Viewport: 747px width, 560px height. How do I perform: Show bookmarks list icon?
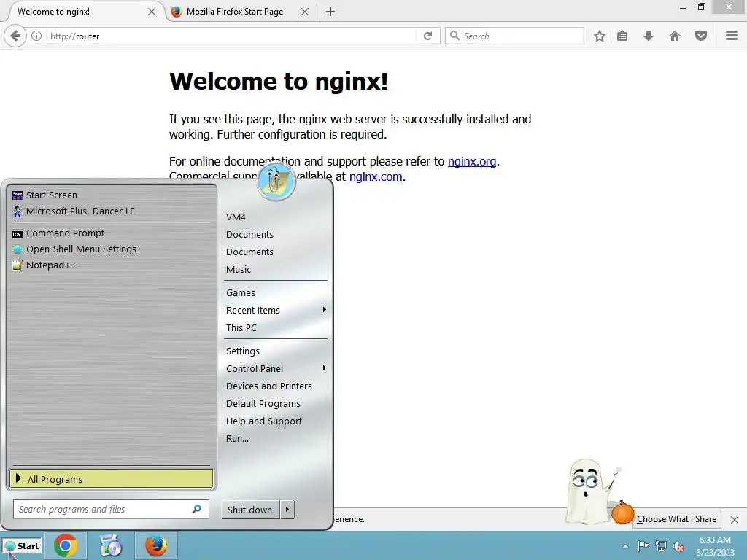[622, 36]
